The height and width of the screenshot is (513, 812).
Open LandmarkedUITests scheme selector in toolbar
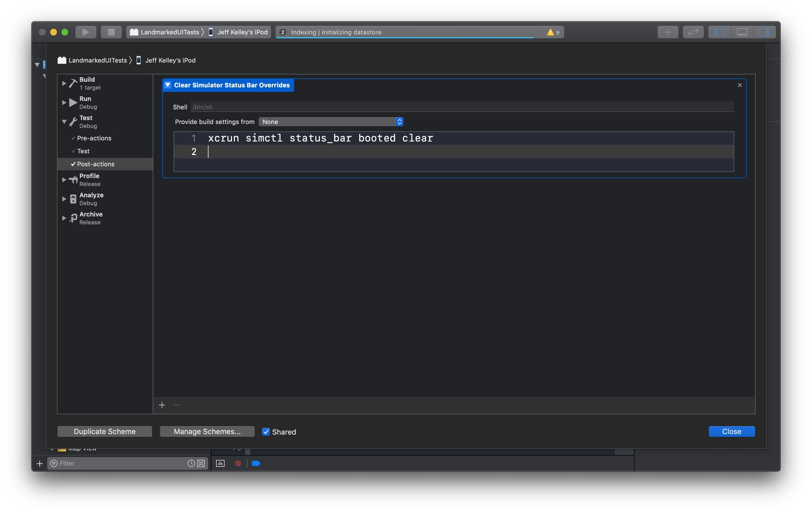[165, 32]
